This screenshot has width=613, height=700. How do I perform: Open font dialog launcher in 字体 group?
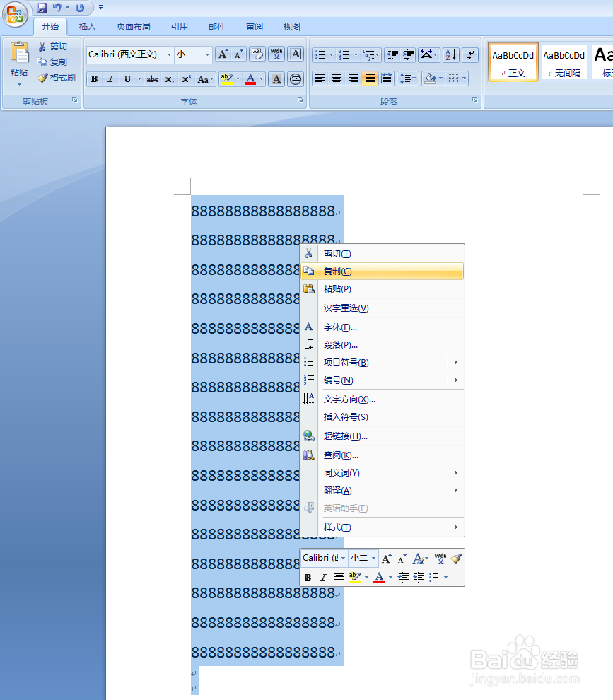[300, 100]
